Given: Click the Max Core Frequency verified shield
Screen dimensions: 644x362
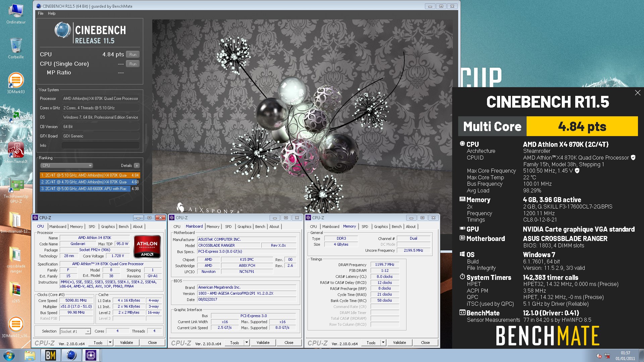Looking at the screenshot, I should pos(577,171).
